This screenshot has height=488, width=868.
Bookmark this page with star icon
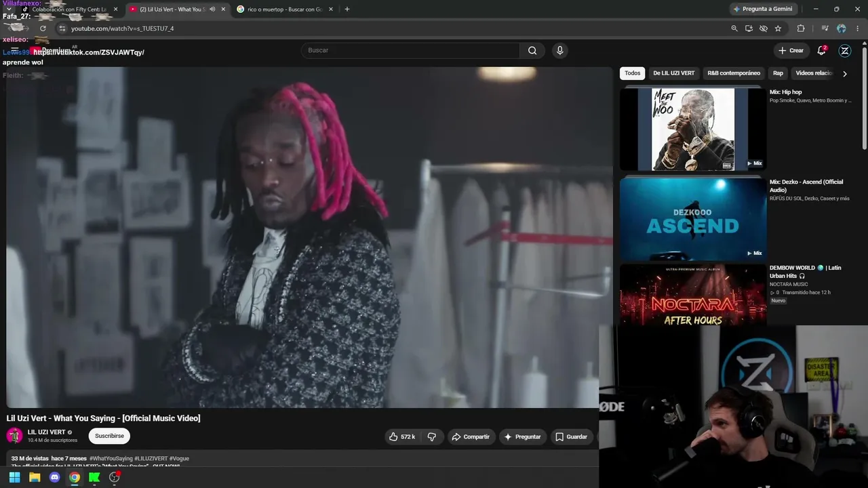coord(778,28)
